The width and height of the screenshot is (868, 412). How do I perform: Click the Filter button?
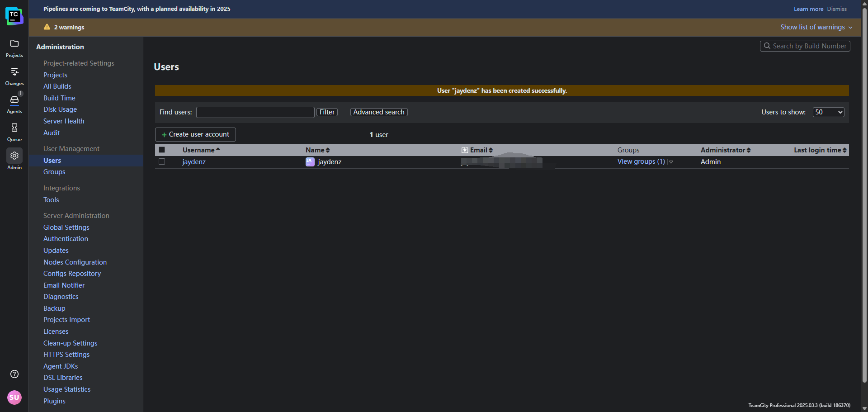327,112
